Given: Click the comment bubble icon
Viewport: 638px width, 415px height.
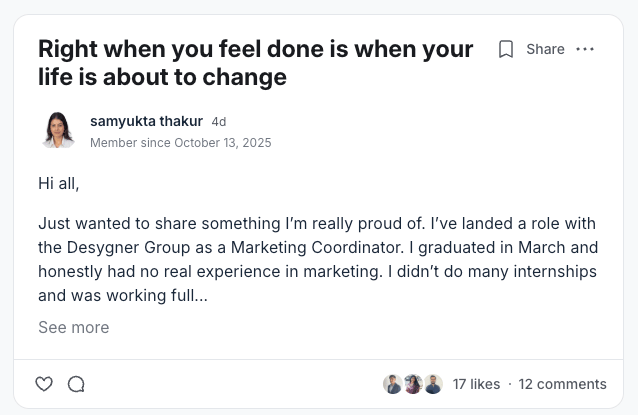Looking at the screenshot, I should tap(76, 384).
